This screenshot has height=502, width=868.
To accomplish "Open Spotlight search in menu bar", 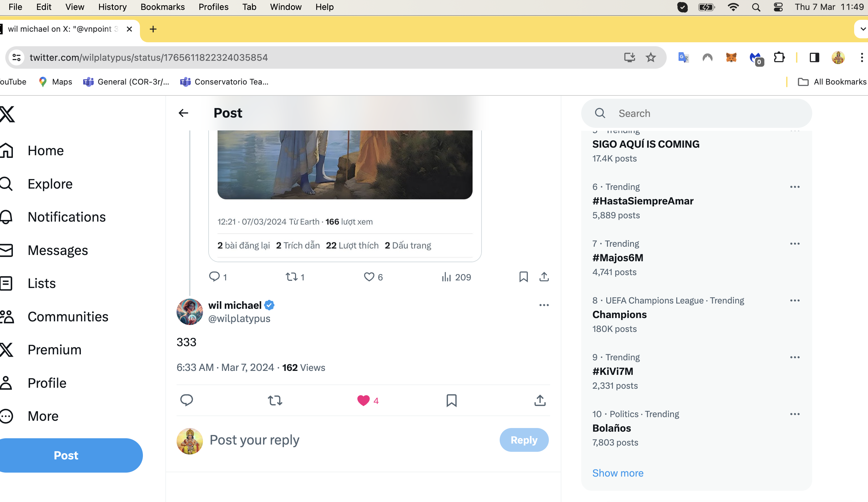I will [756, 7].
